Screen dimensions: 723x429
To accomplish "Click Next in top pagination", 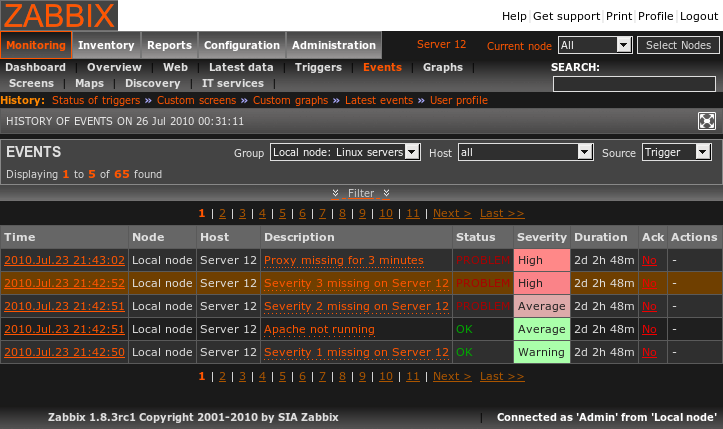I will click(452, 214).
